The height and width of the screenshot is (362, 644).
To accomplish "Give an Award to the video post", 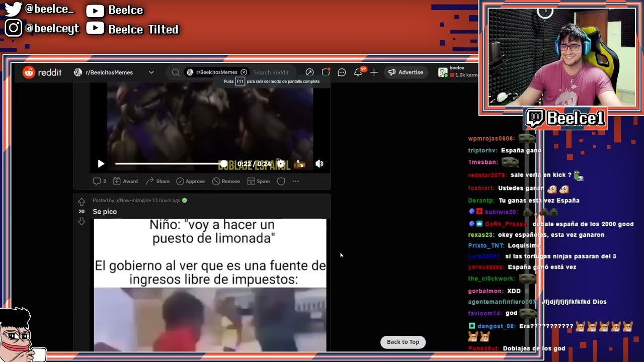I will [125, 181].
